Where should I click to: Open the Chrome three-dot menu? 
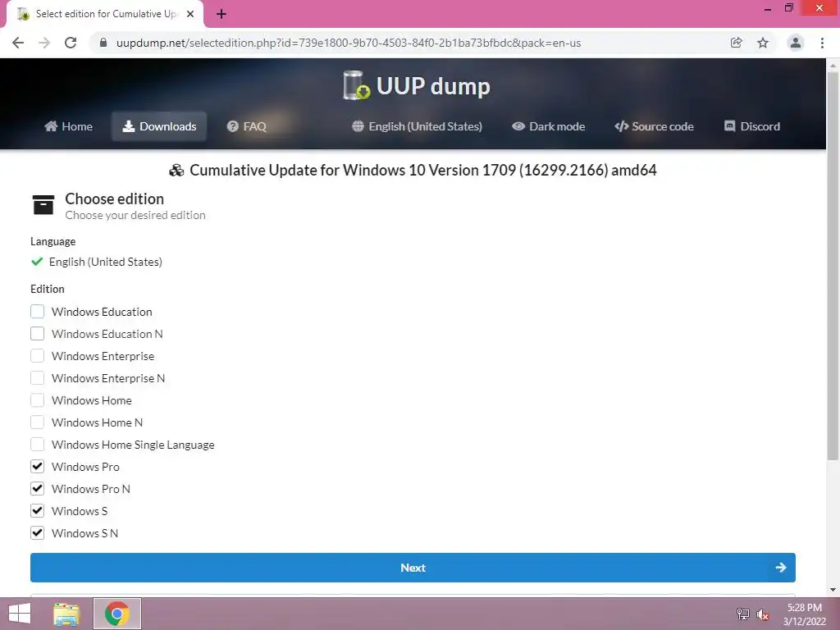pos(822,43)
